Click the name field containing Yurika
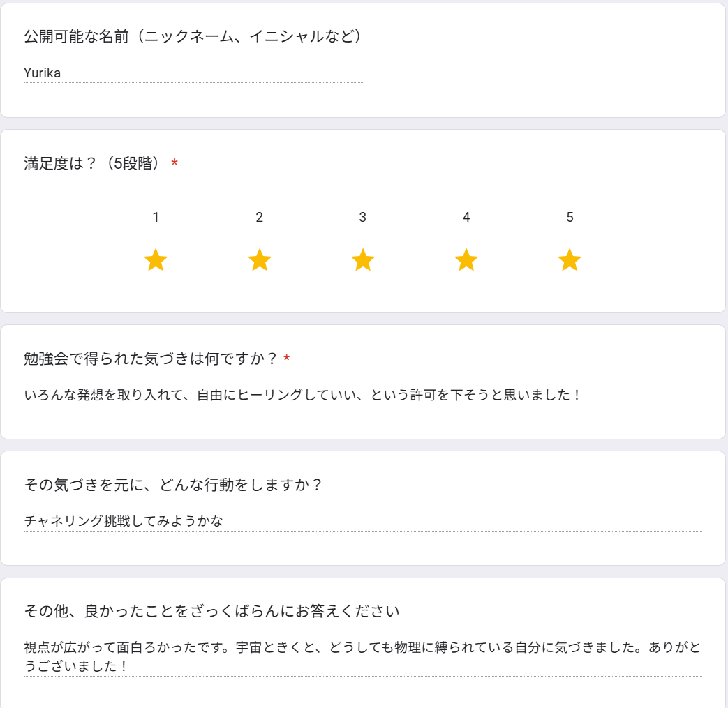The image size is (728, 708). [x=193, y=73]
